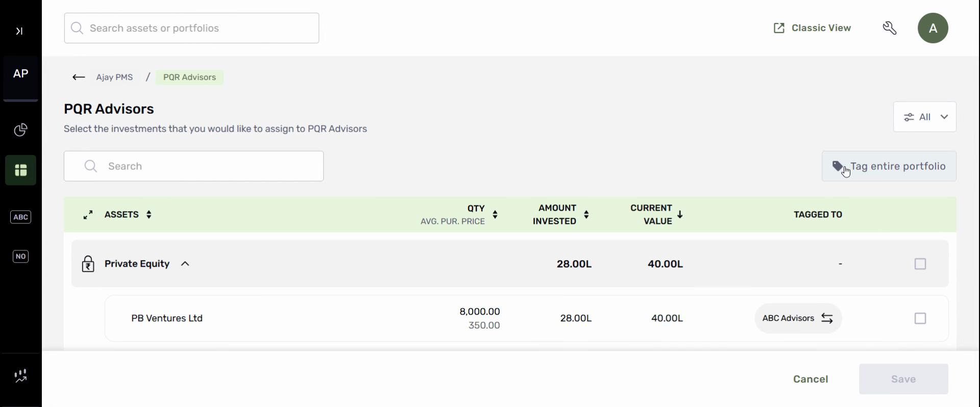
Task: Go to Ajay PMS breadcrumb
Action: 115,78
